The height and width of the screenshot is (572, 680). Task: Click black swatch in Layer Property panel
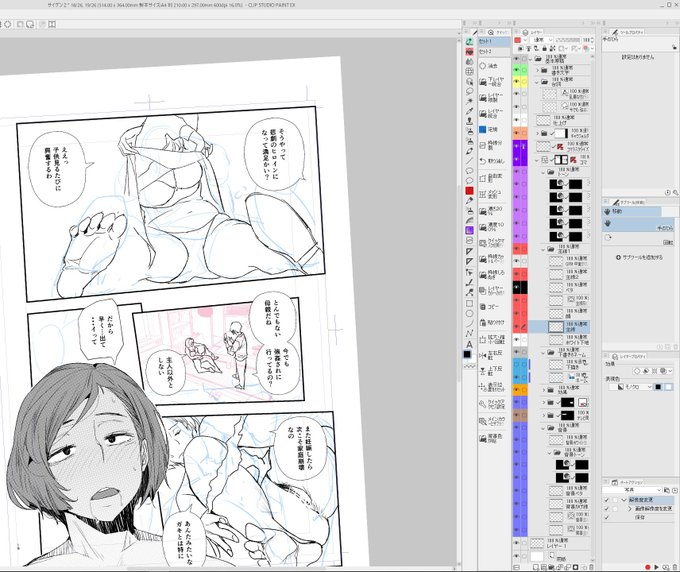pyautogui.click(x=658, y=387)
